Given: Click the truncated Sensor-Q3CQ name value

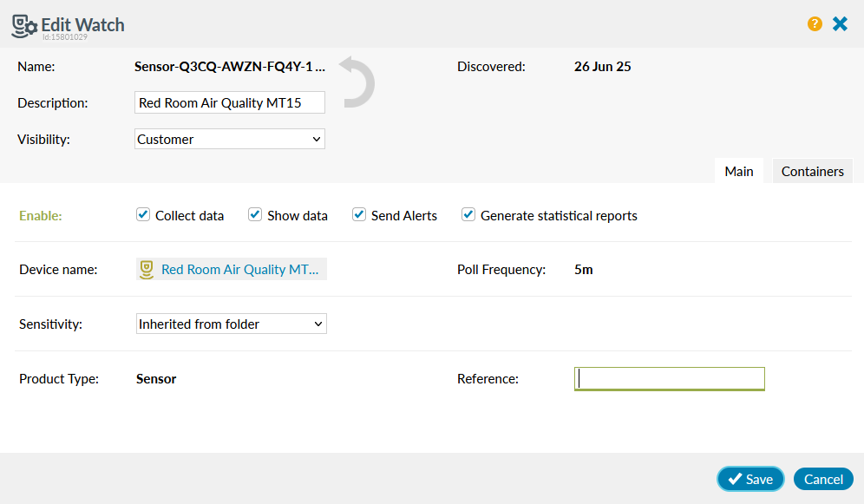Looking at the screenshot, I should click(x=229, y=66).
